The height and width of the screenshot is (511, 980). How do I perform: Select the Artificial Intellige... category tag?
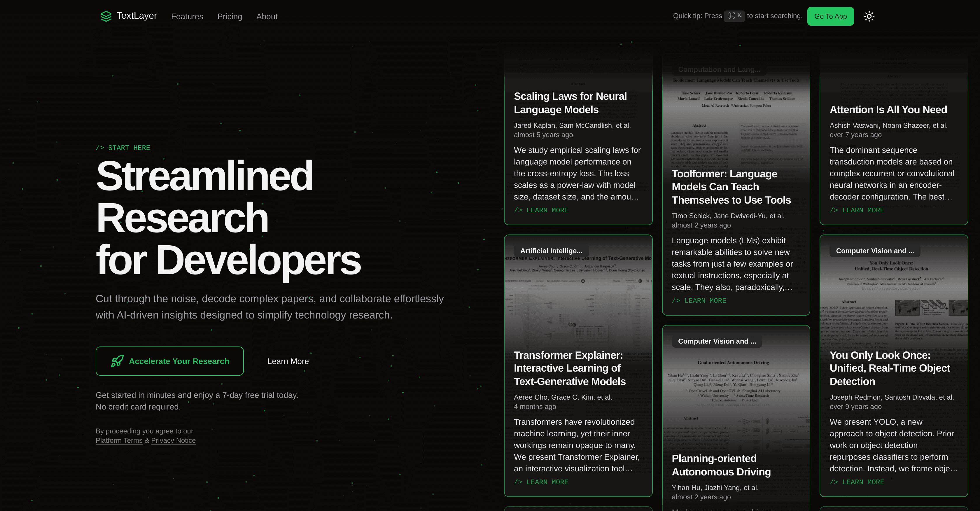(551, 251)
